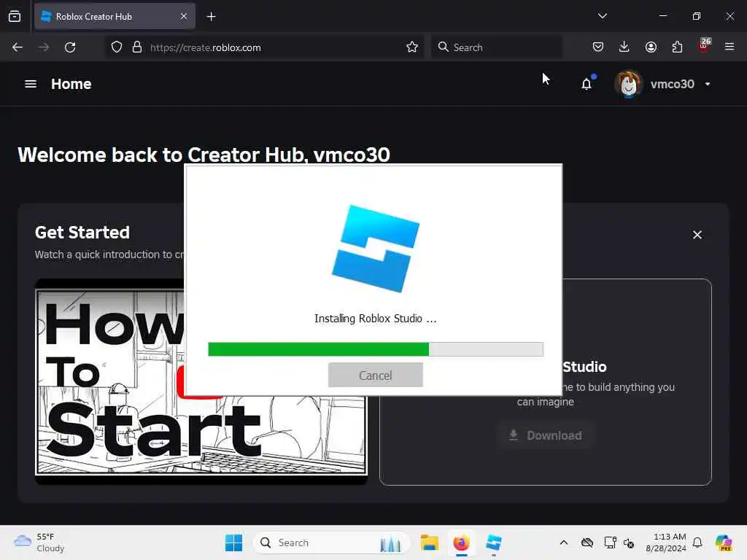747x560 pixels.
Task: Focus the Firefox Search box
Action: click(x=496, y=47)
